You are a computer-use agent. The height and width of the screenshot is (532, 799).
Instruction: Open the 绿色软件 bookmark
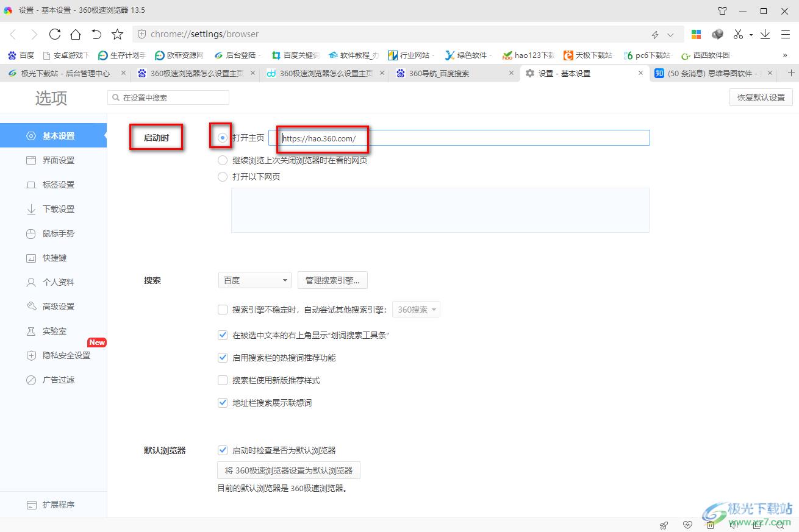click(468, 55)
